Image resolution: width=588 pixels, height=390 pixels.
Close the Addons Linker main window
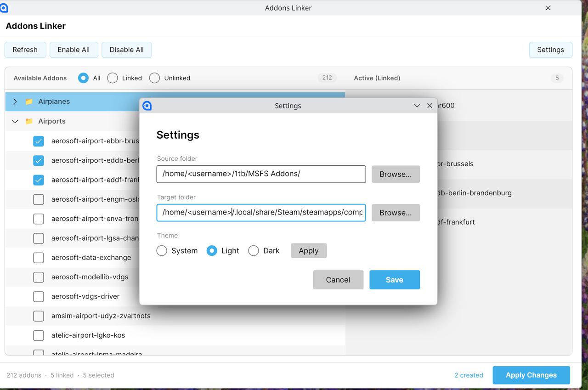point(548,8)
